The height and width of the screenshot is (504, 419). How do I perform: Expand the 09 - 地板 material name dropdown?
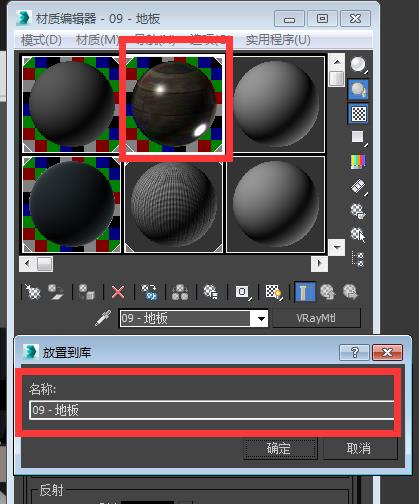[261, 319]
